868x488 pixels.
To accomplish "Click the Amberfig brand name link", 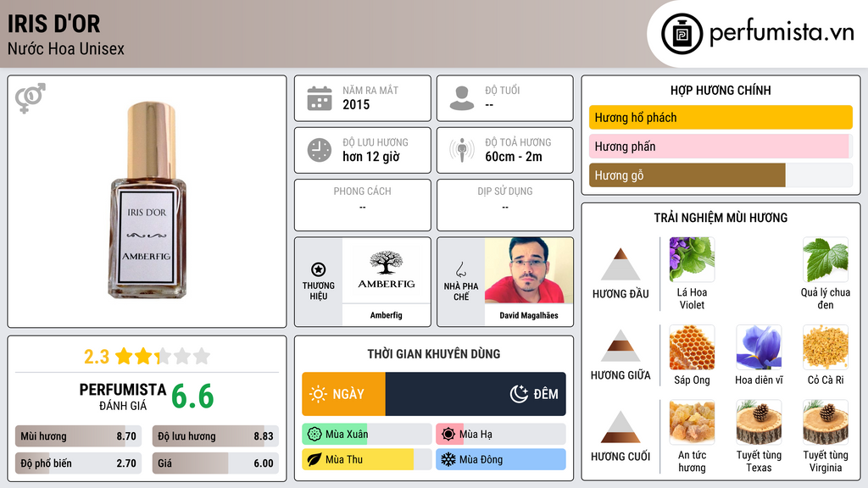I will point(387,315).
